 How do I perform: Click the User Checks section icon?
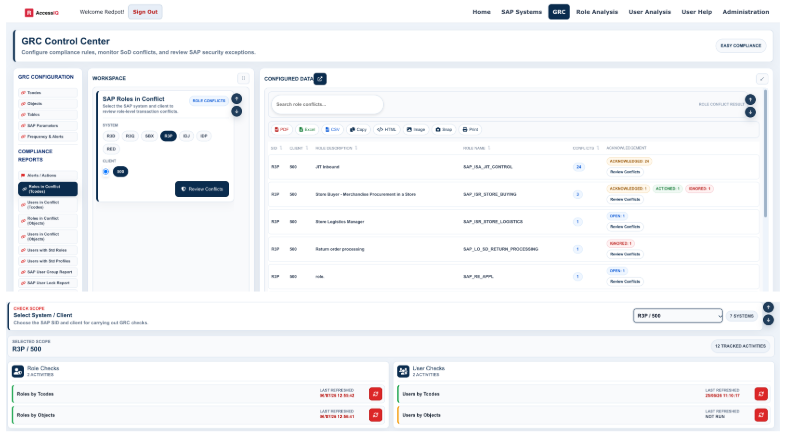(x=403, y=371)
